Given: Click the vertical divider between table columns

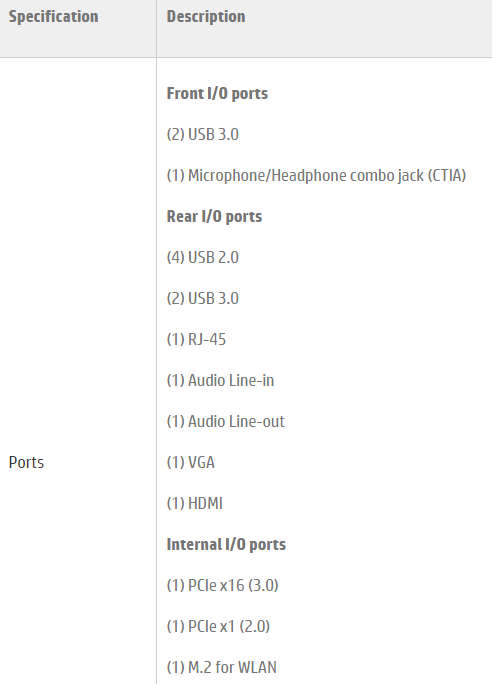Looking at the screenshot, I should pyautogui.click(x=156, y=342).
